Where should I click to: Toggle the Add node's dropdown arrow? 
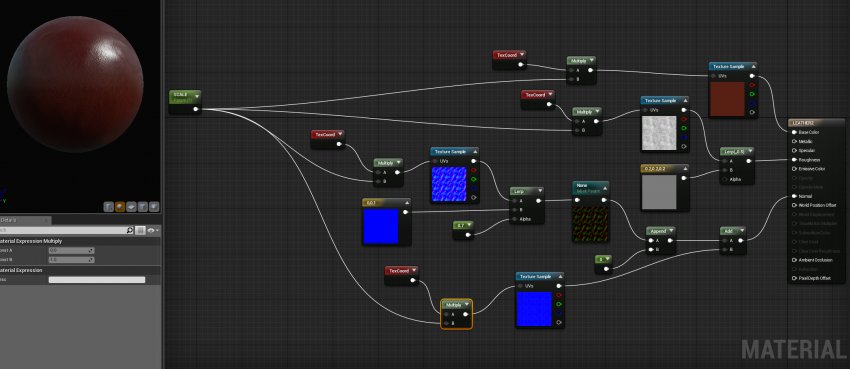coord(741,231)
